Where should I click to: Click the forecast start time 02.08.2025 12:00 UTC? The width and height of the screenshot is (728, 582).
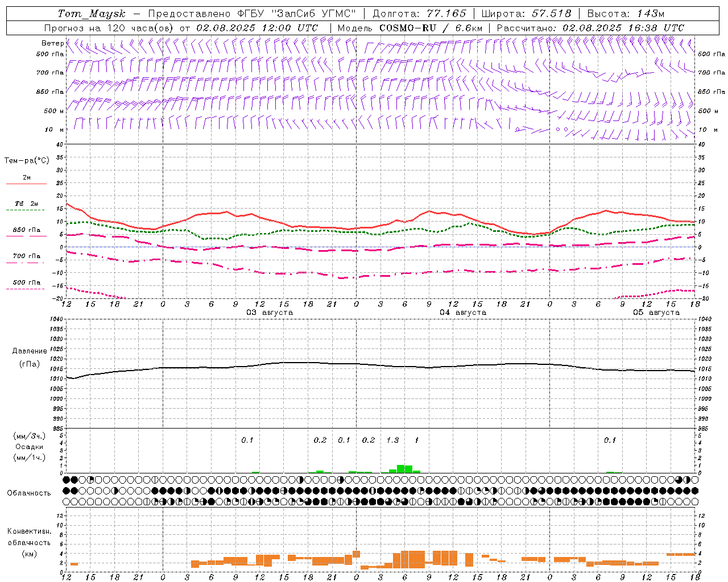point(257,28)
